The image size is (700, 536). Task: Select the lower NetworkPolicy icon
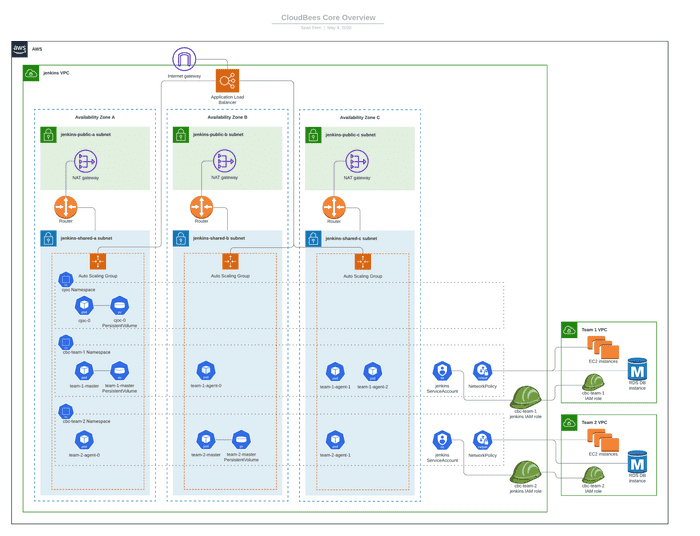tap(482, 440)
